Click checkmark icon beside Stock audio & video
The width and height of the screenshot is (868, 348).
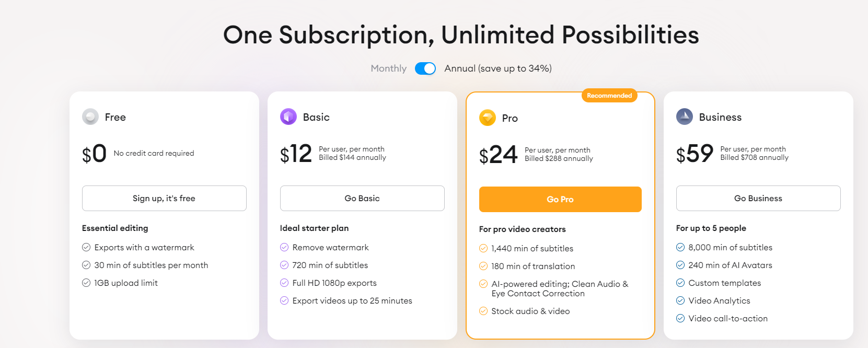tap(483, 311)
